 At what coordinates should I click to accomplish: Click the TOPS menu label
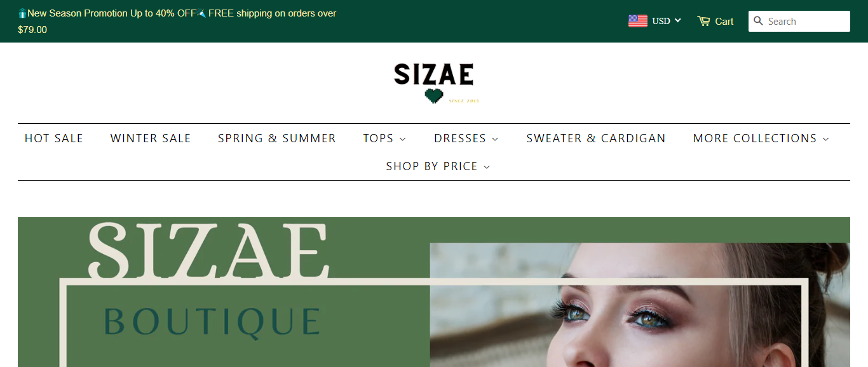[379, 138]
